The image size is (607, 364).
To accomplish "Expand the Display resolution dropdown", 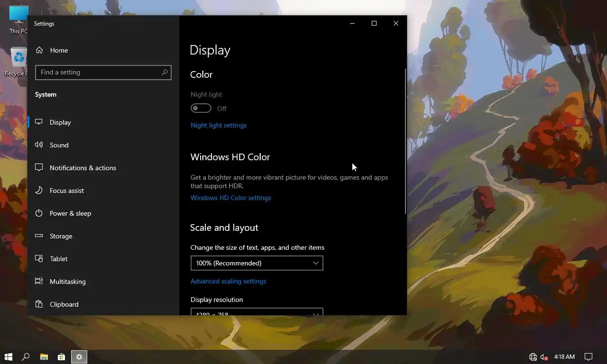I will point(257,311).
